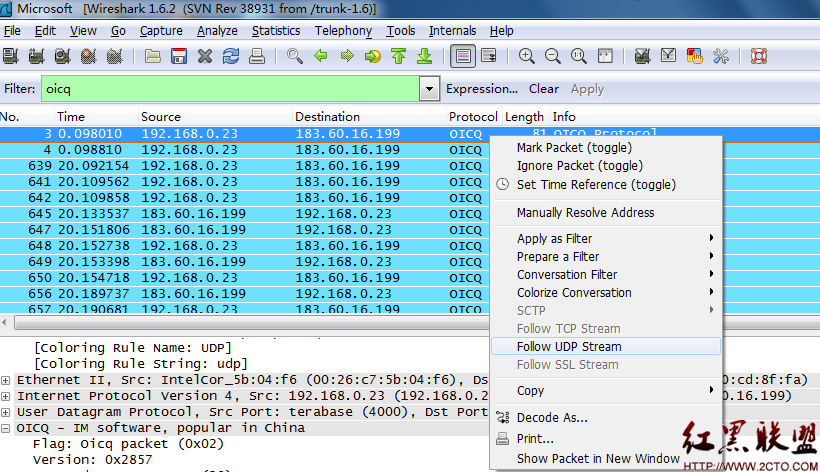Open Conversation Filter submenu

(x=607, y=274)
